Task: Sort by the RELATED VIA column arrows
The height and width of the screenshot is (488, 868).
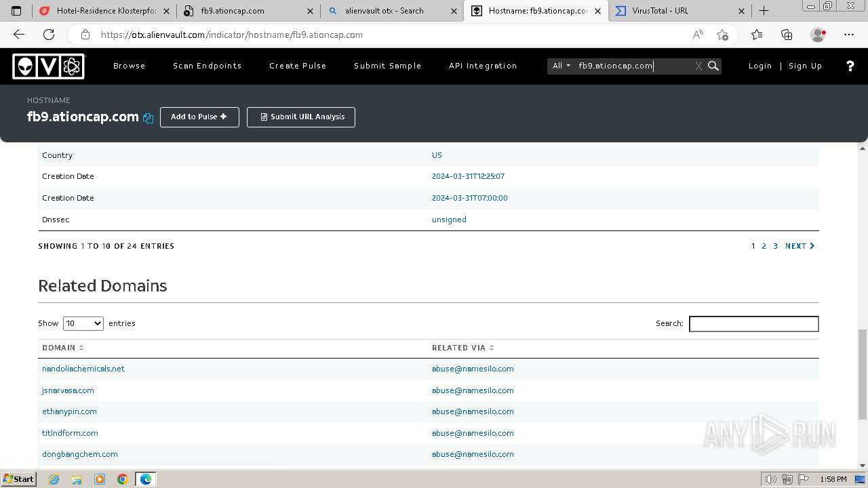Action: click(x=492, y=348)
